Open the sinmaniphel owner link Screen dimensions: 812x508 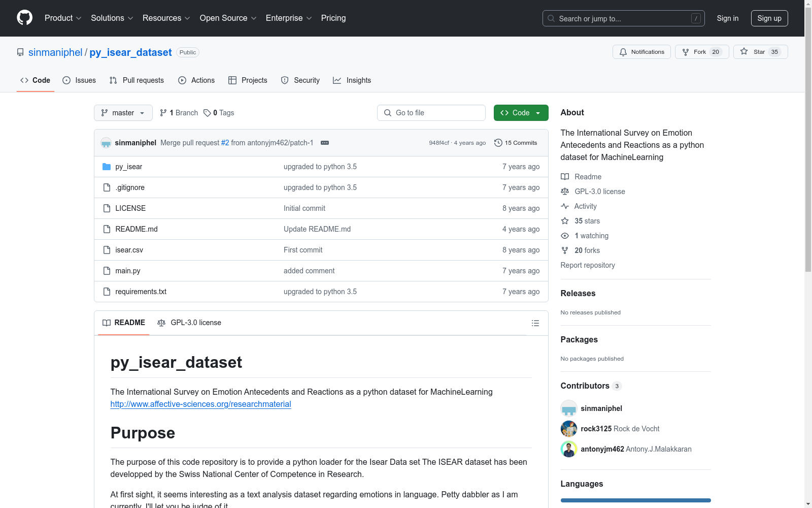coord(55,52)
